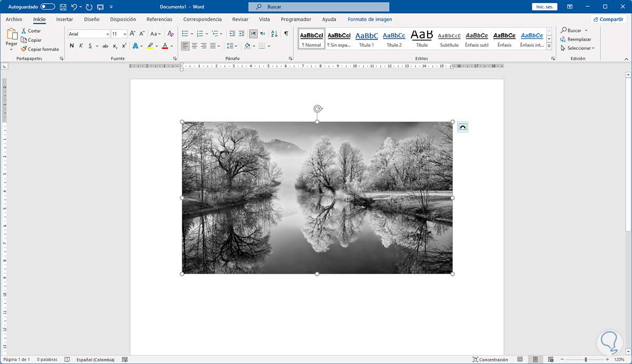Switch to the Diseño tab
Screen dimensions: 632x364
pyautogui.click(x=92, y=19)
